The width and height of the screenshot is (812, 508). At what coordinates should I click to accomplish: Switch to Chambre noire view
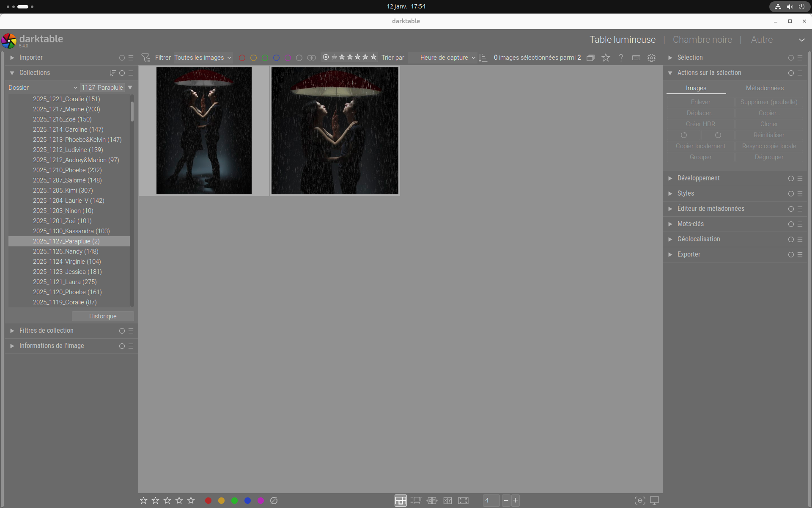point(702,39)
